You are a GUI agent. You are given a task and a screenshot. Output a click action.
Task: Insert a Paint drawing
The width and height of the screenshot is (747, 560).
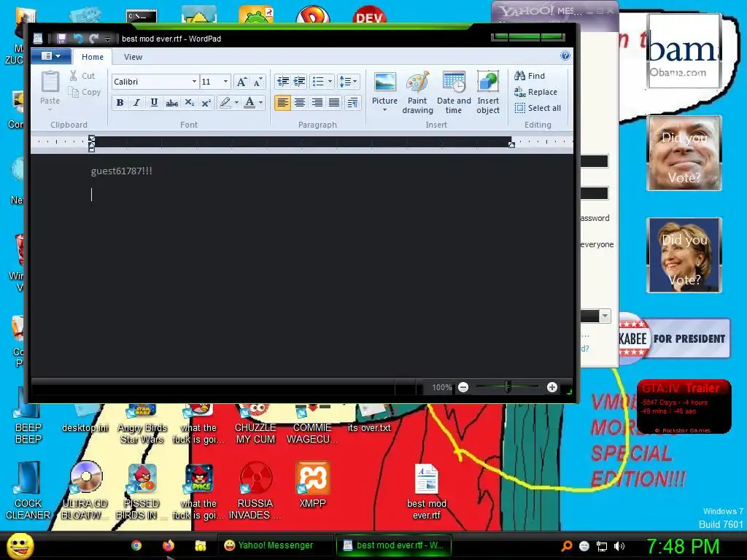point(417,93)
